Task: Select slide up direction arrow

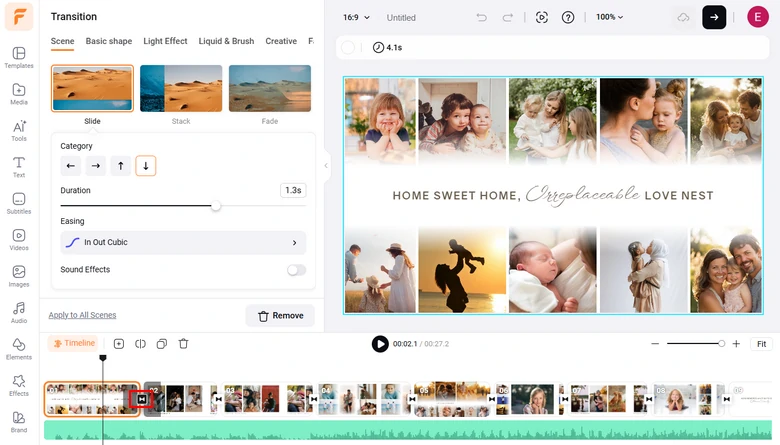Action: tap(120, 166)
